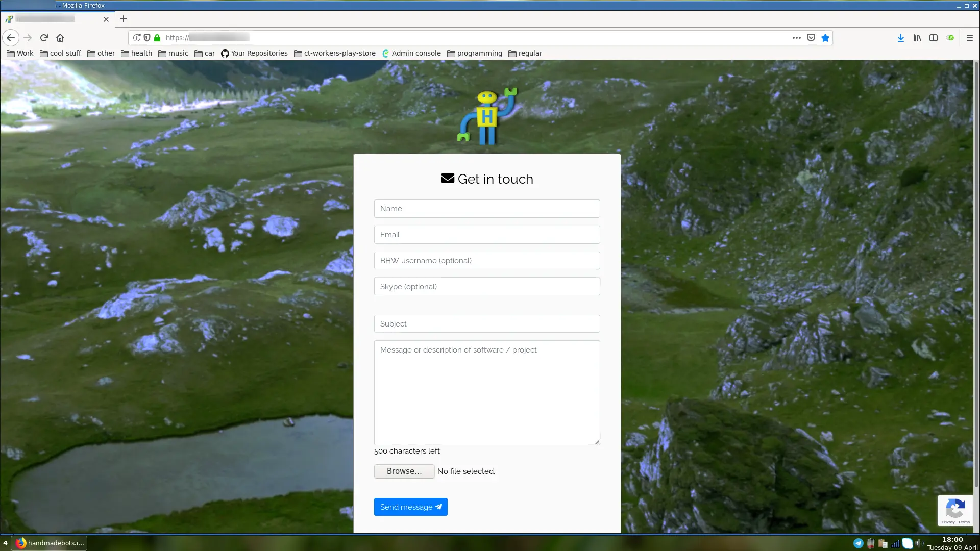Screen dimensions: 980x551
Task: Open the cool stuff bookmarks folder
Action: point(60,53)
